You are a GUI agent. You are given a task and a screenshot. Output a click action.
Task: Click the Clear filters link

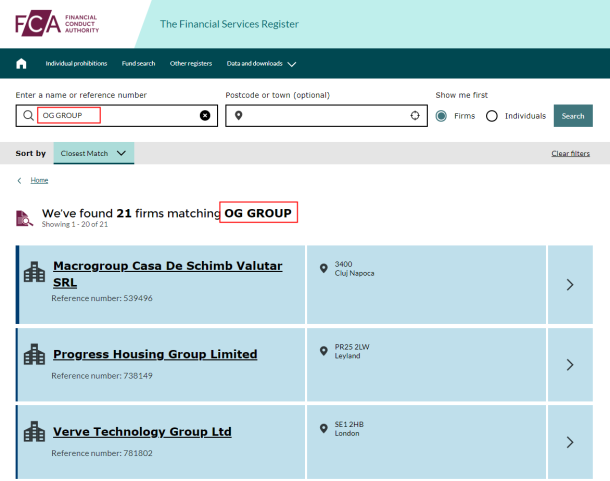point(570,153)
